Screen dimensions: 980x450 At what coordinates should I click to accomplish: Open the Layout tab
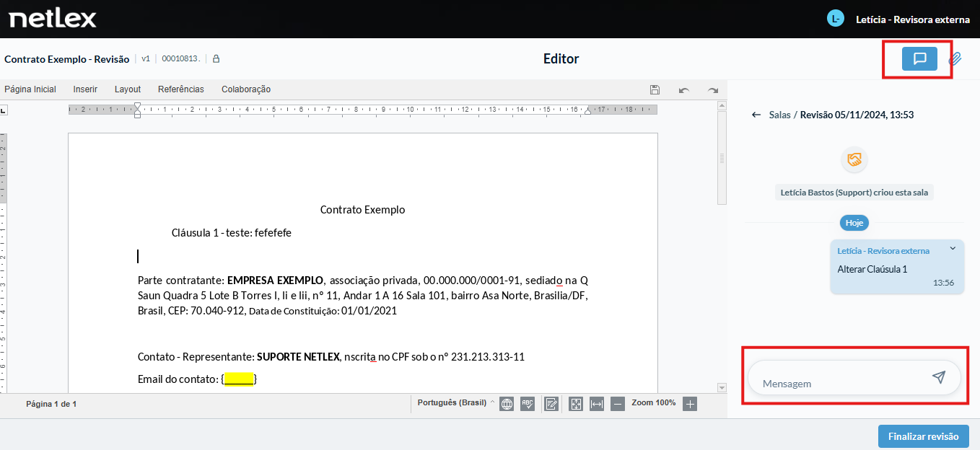(128, 89)
